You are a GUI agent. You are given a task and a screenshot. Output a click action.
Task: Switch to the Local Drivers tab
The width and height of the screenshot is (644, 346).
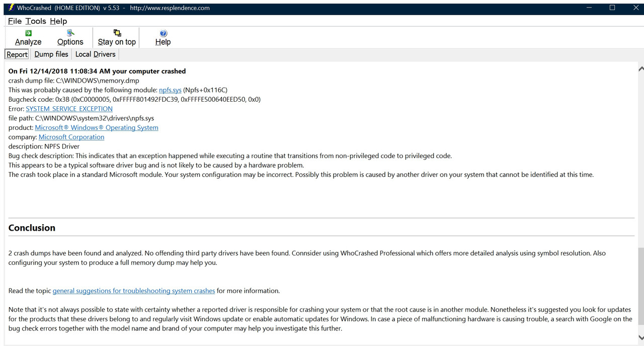click(x=95, y=54)
